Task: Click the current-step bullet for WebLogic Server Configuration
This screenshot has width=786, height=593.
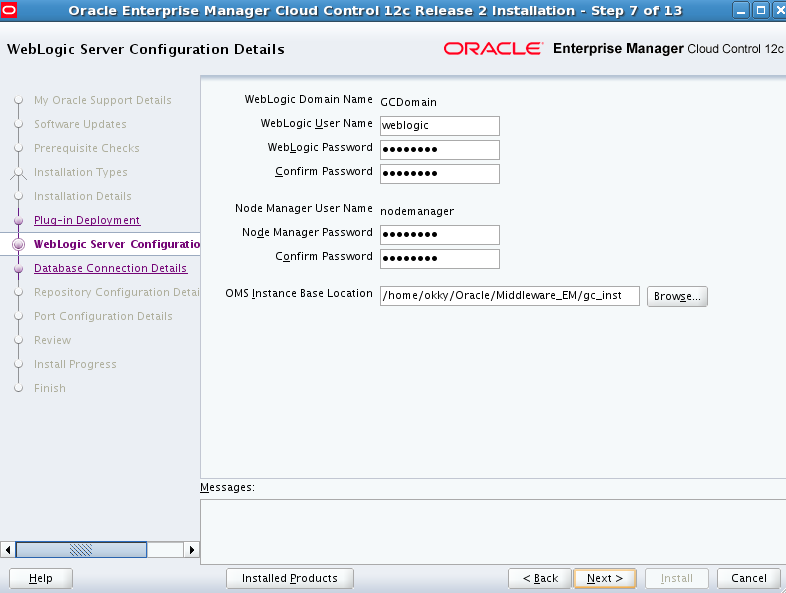Action: [19, 245]
